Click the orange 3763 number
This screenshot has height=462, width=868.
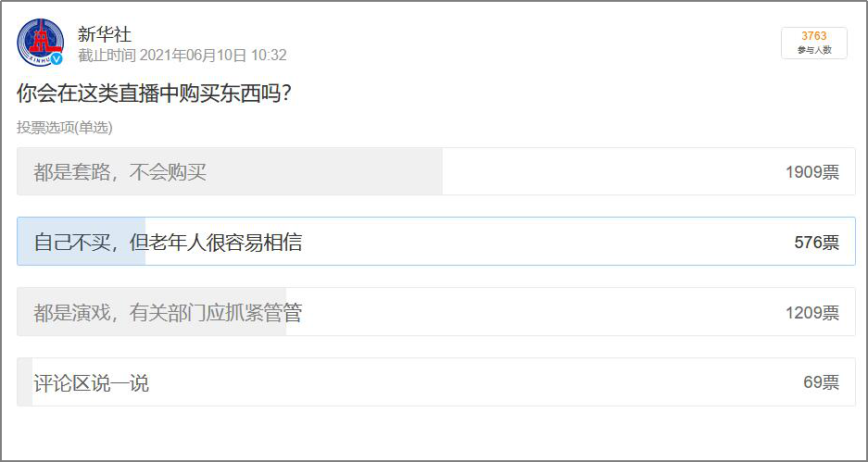point(813,36)
